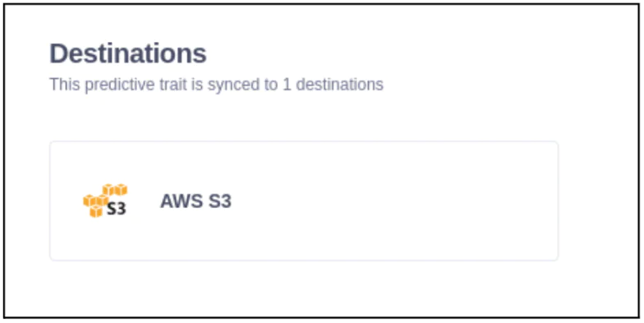The width and height of the screenshot is (644, 323).
Task: Click the black S3 text inside logo
Action: [117, 209]
